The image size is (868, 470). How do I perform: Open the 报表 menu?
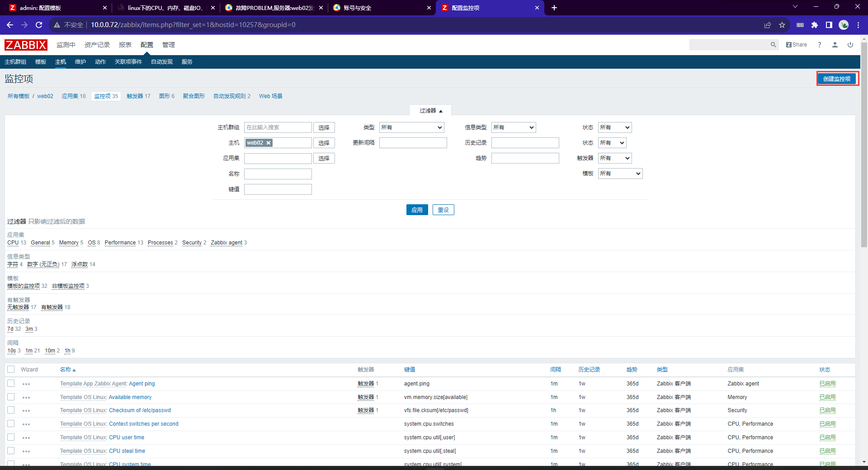click(x=125, y=45)
